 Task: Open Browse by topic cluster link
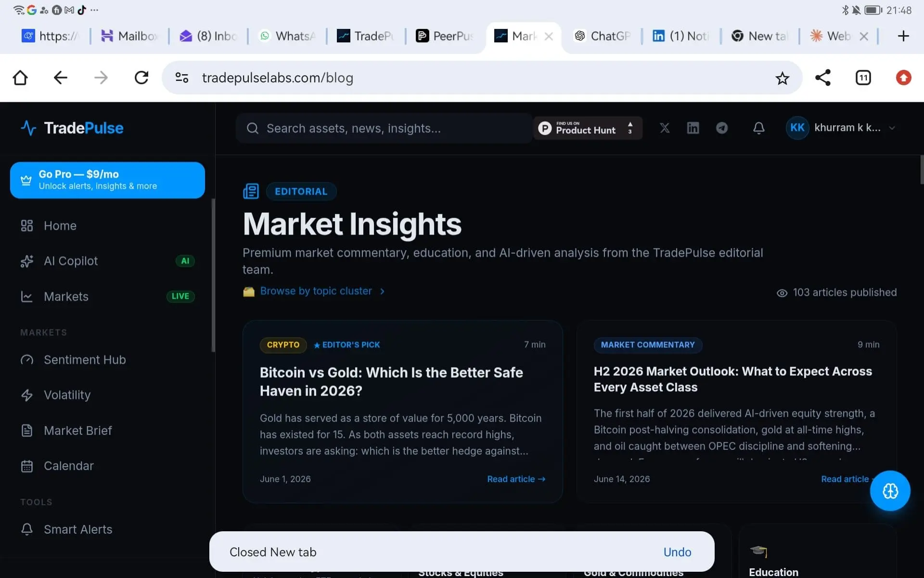click(316, 291)
